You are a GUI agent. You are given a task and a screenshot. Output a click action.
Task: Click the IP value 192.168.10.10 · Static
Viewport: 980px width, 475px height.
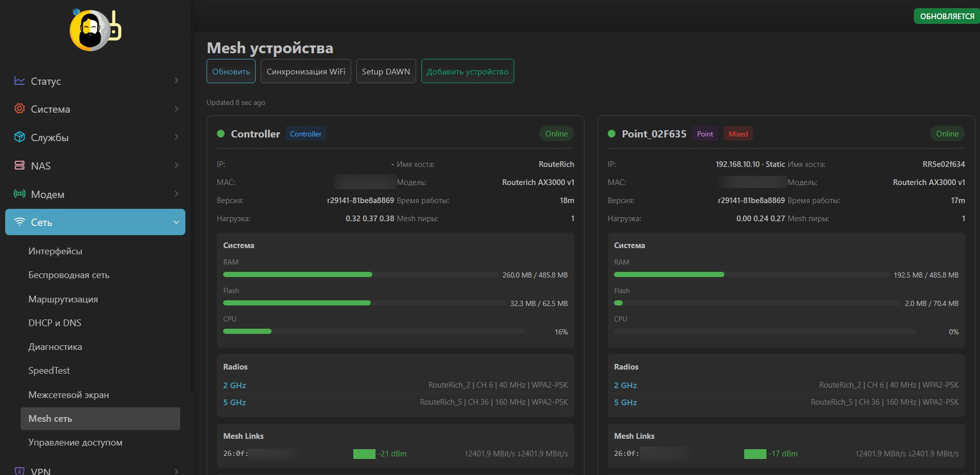click(750, 164)
